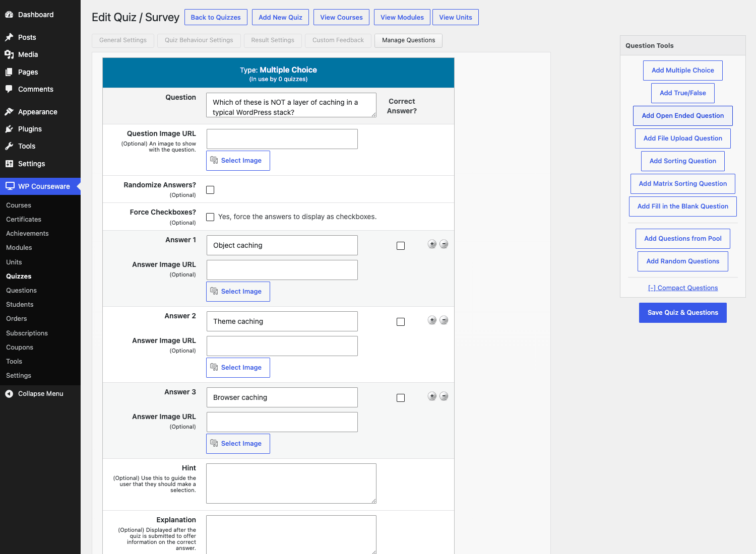This screenshot has height=554, width=756.
Task: Open the Dashboard icon in sidebar
Action: coord(9,15)
